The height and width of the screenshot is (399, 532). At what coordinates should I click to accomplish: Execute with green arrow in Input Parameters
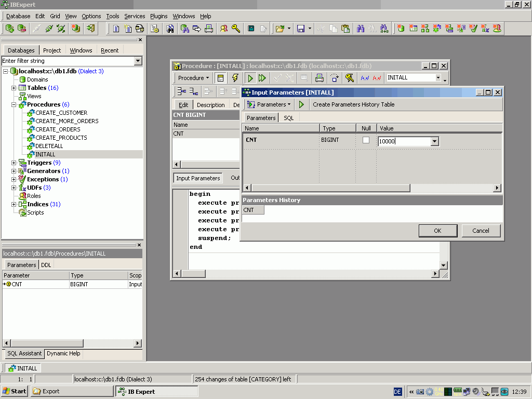click(x=301, y=104)
